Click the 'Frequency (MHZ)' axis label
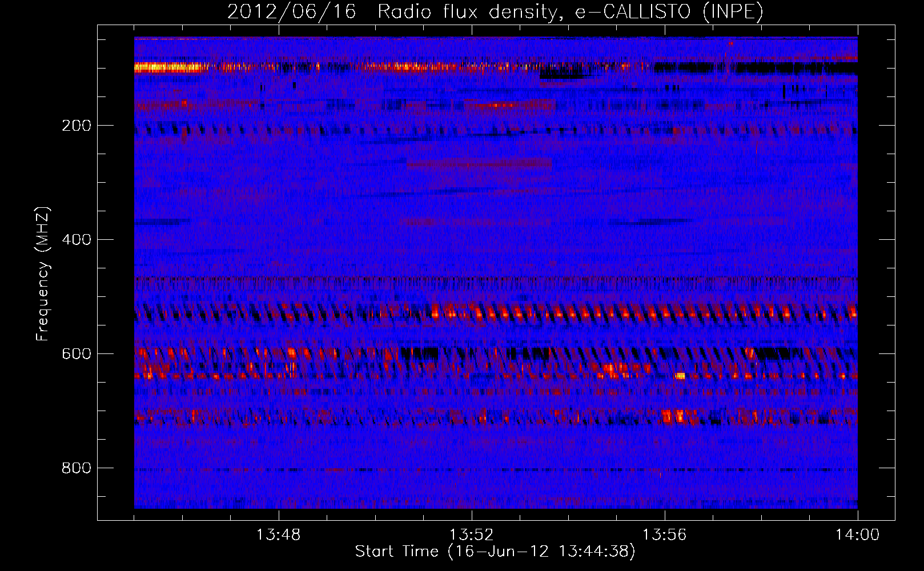The image size is (924, 571). tap(43, 274)
